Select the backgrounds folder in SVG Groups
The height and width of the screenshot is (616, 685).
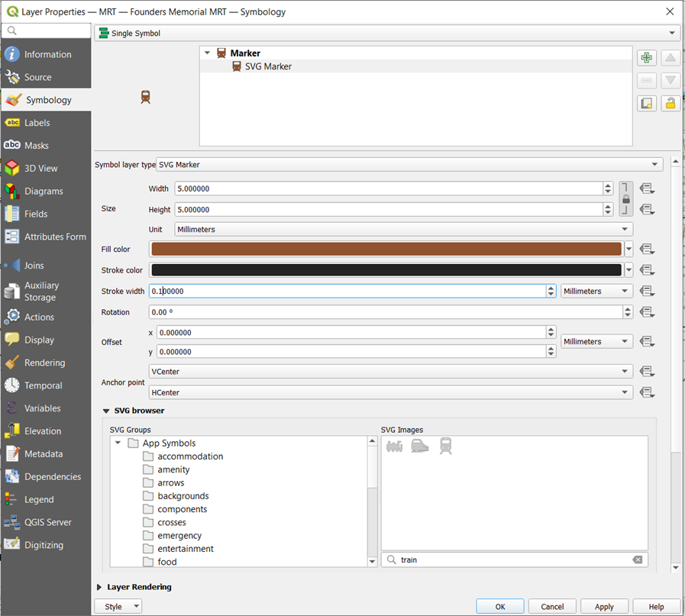pos(183,496)
